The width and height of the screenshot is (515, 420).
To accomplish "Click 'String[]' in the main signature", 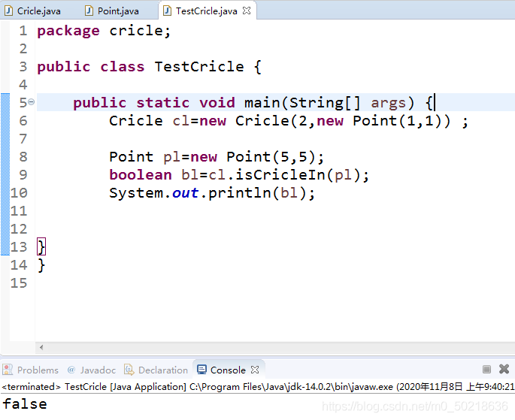I will click(325, 103).
